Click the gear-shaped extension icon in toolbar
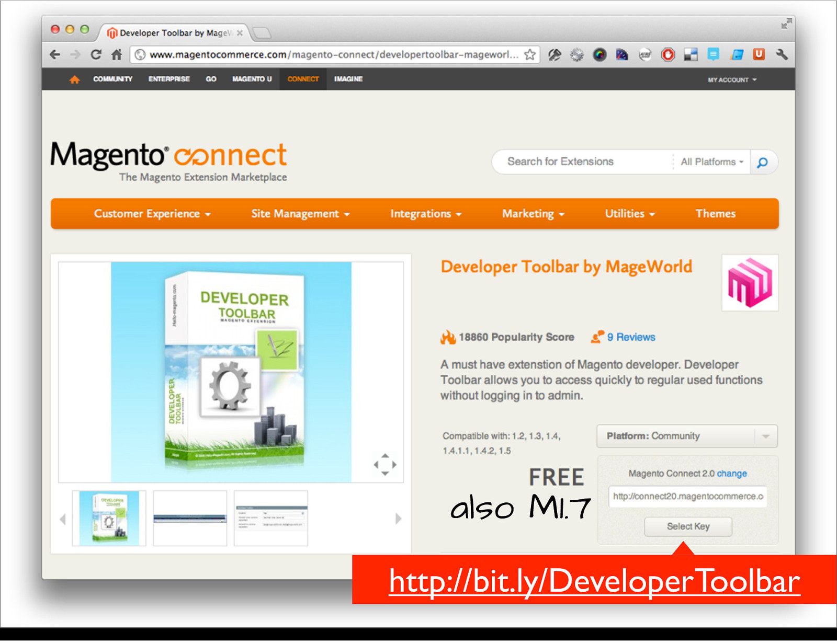Viewport: 837px width, 644px height. pyautogui.click(x=576, y=54)
